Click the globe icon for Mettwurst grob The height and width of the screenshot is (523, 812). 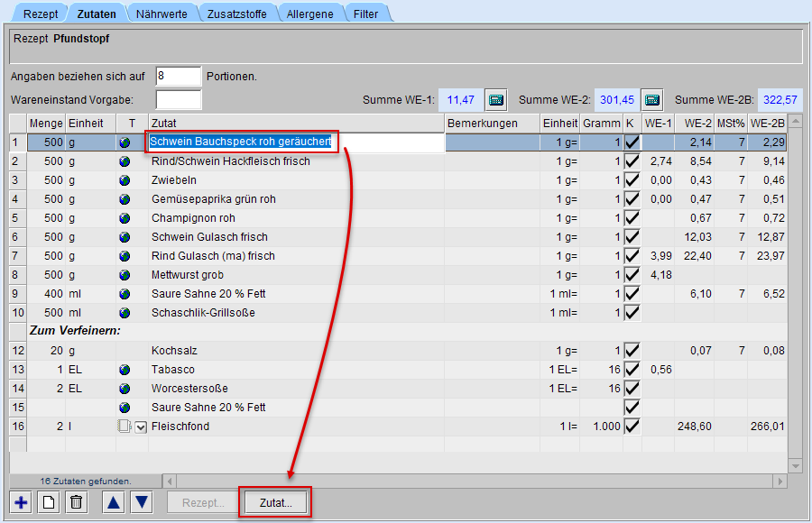(x=125, y=275)
